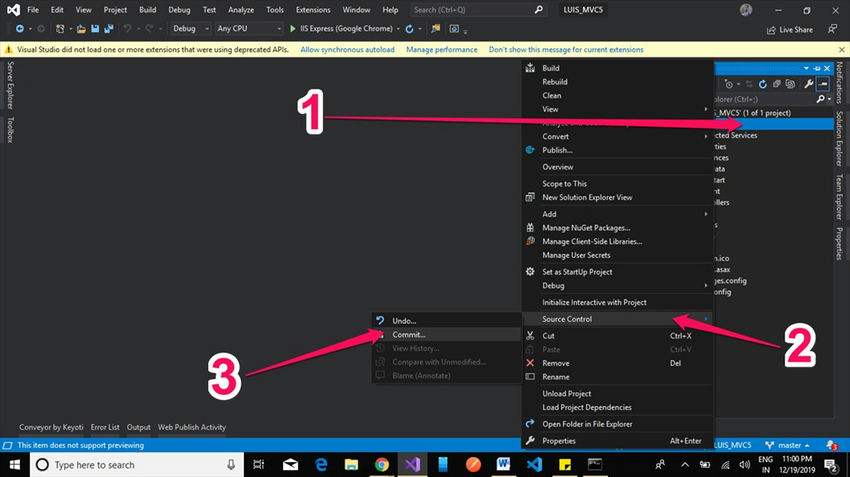Expand the View submenu in the context menu

[617, 109]
